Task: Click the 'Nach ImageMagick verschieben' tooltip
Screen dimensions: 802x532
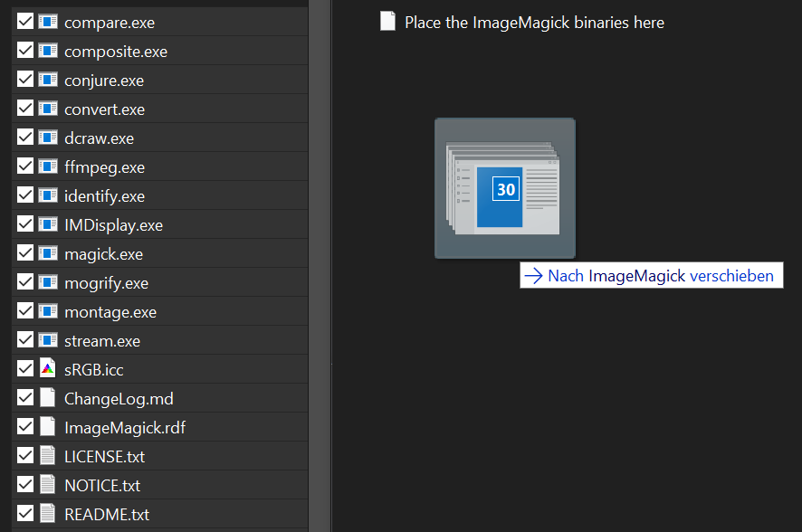Action: click(651, 275)
